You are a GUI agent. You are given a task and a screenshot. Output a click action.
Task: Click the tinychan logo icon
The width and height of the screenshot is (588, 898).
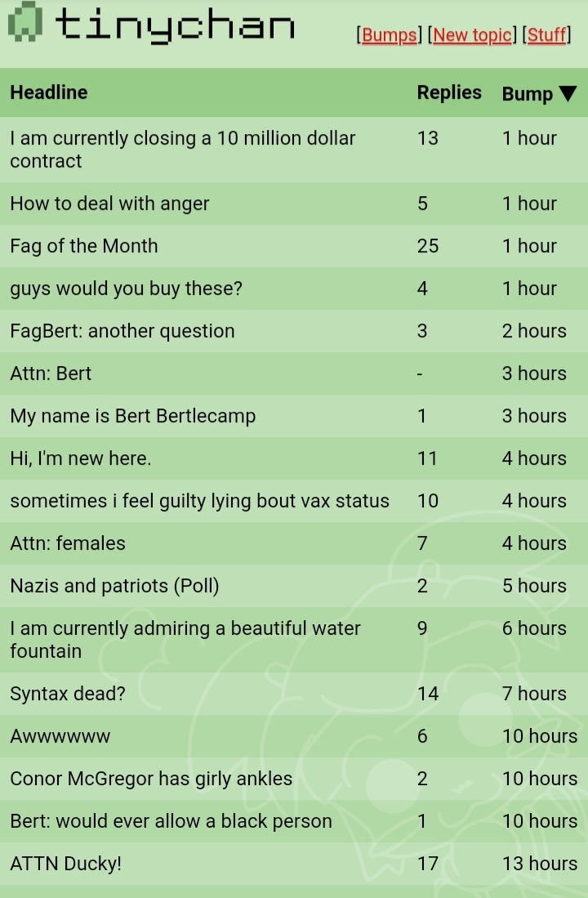pos(25,22)
